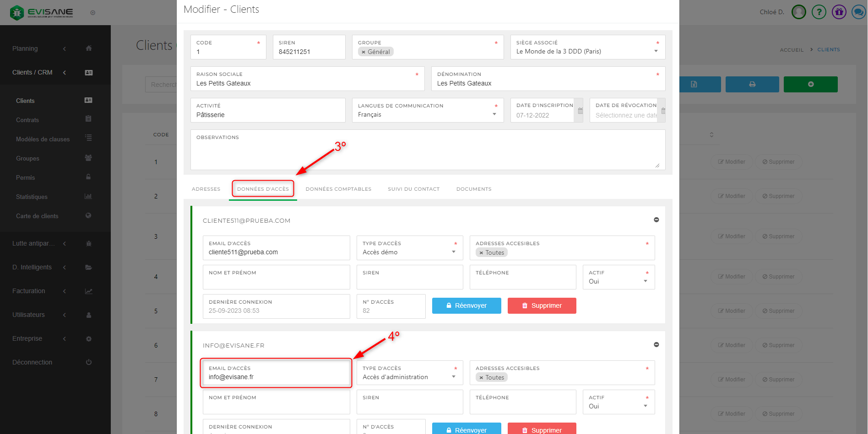Screen dimensions: 868x434
Task: Open the gift icon in top bar
Action: 839,12
